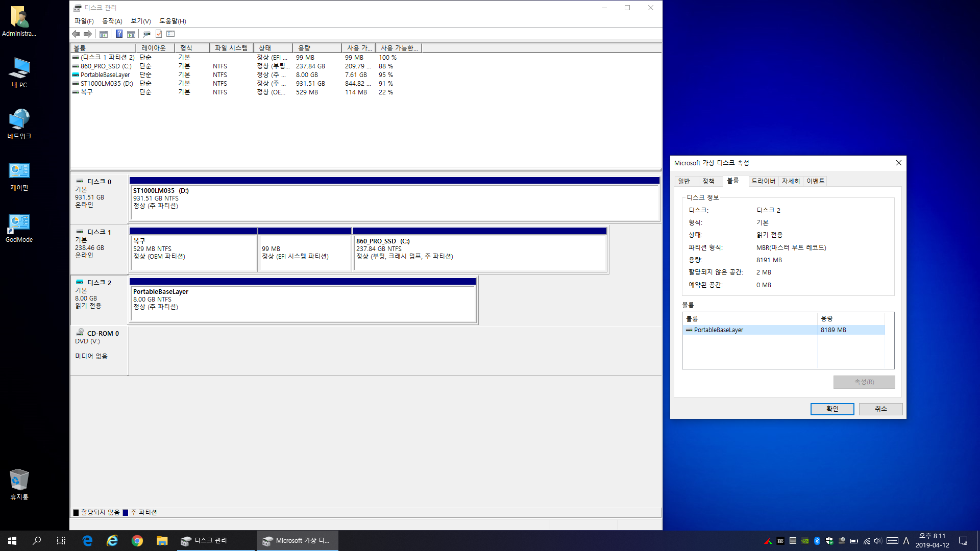Sort by the 레이아웃 column header
Screen dimensions: 980x551
click(x=155, y=48)
